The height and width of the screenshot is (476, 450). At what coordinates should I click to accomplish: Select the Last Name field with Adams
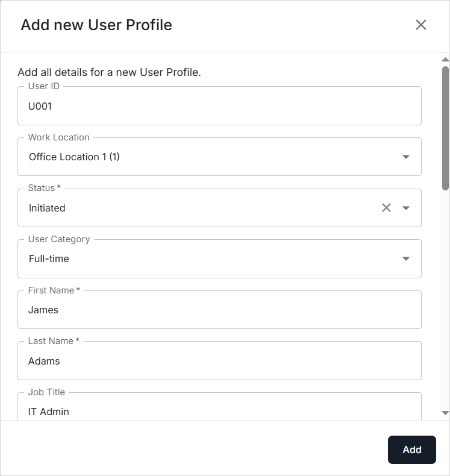[x=219, y=362]
